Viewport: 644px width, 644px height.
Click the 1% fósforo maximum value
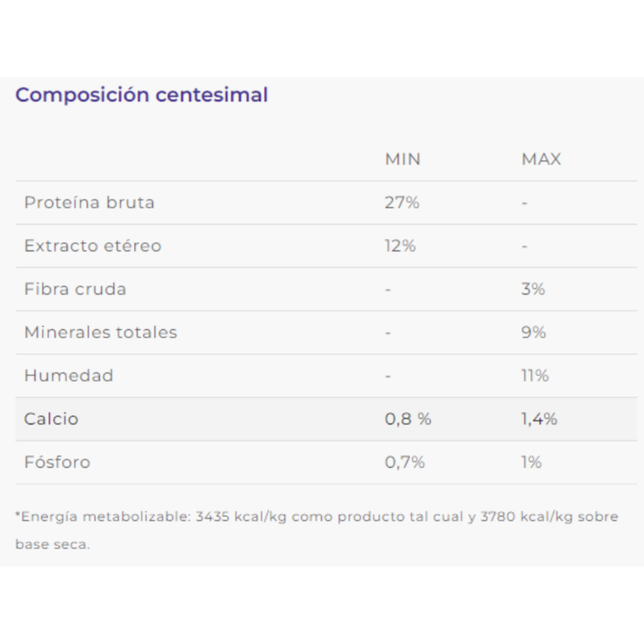click(531, 462)
